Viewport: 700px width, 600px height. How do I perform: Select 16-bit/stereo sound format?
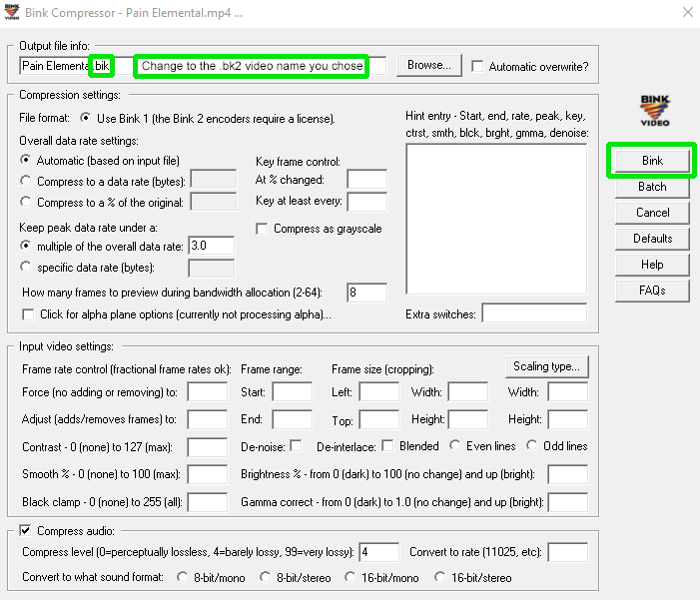coord(439,577)
